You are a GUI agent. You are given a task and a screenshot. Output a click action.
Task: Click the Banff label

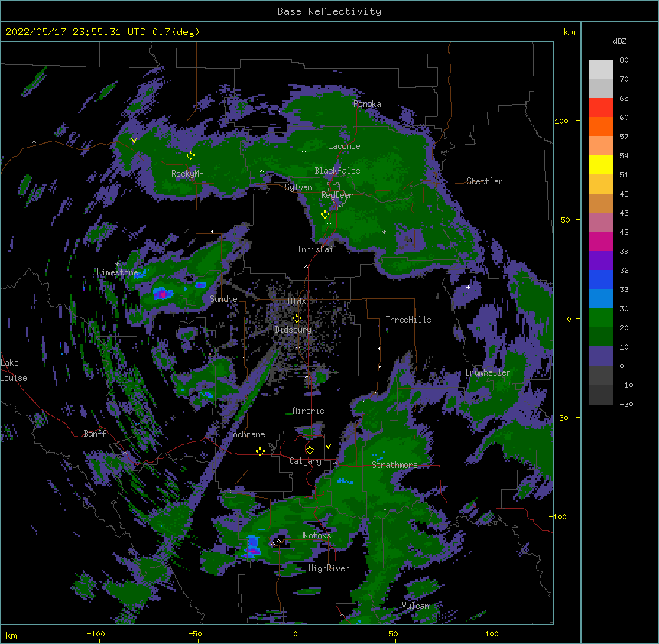95,434
